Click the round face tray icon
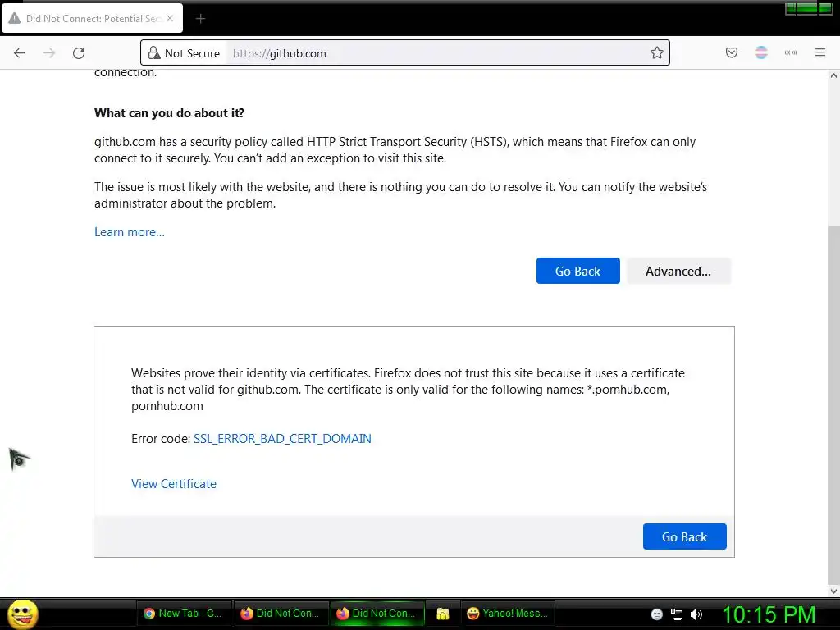 [657, 614]
